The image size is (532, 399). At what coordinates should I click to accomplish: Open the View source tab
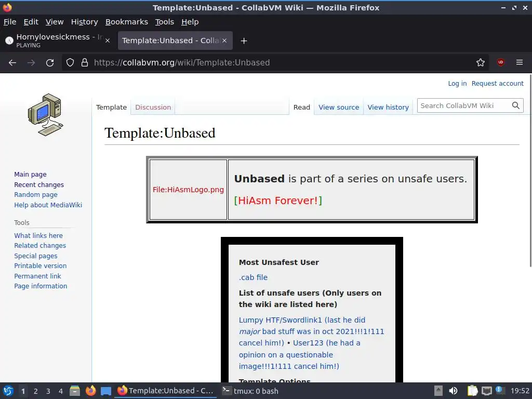pyautogui.click(x=339, y=107)
